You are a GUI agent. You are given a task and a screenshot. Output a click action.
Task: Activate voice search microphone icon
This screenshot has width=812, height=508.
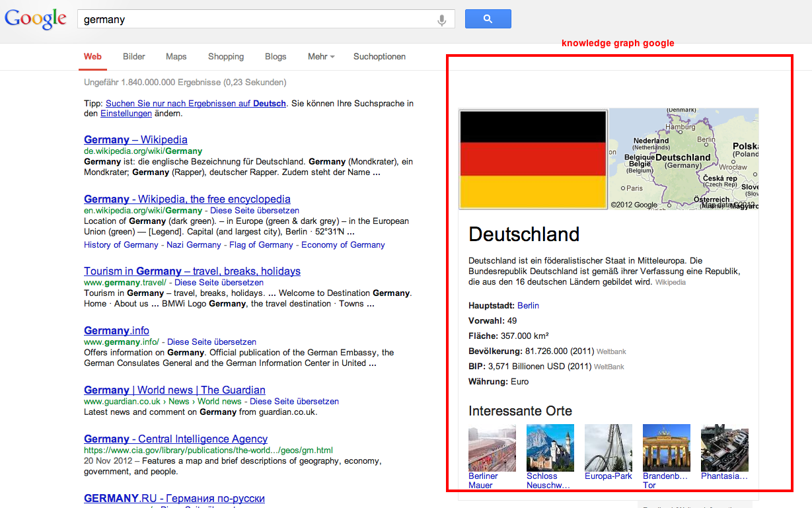[442, 20]
